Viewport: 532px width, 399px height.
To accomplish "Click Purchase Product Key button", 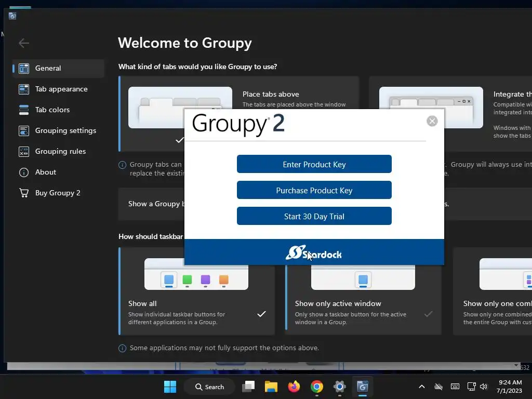I will [314, 190].
